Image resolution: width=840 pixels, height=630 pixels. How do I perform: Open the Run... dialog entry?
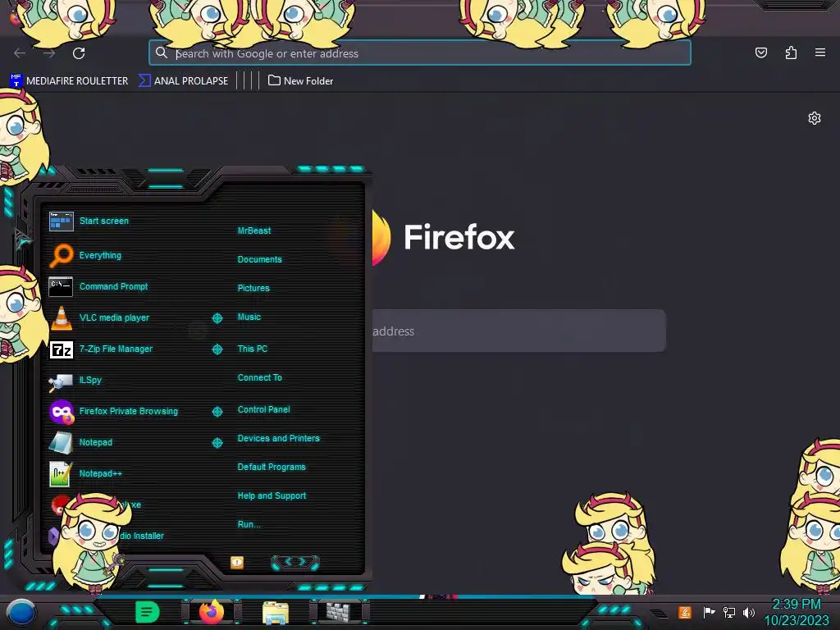[249, 524]
